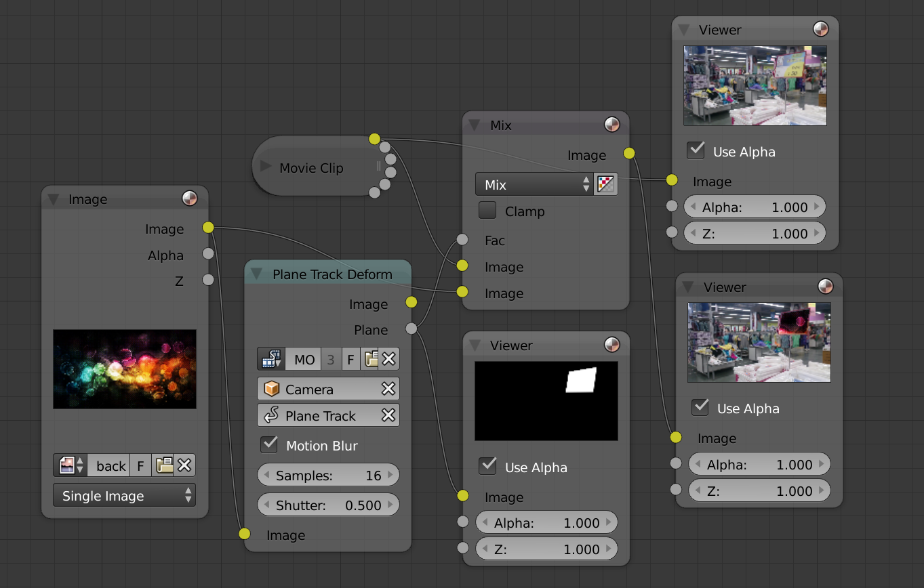Image resolution: width=924 pixels, height=588 pixels.
Task: Open the Mix blend mode dropdown
Action: tap(534, 184)
